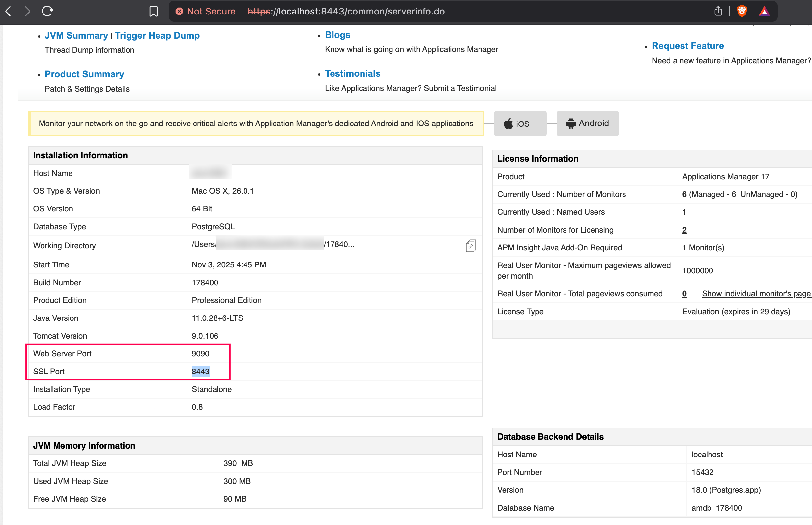Image resolution: width=812 pixels, height=525 pixels.
Task: Click the browser forward arrow
Action: [28, 11]
